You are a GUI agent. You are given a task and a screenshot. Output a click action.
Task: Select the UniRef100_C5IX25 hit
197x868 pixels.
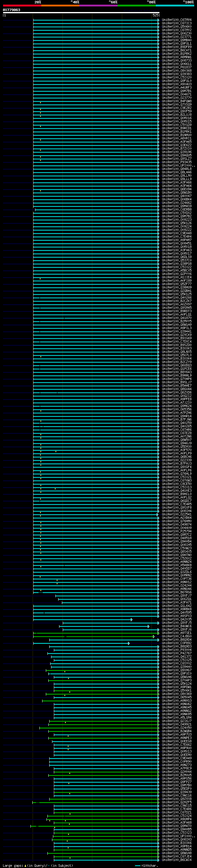(x=177, y=660)
